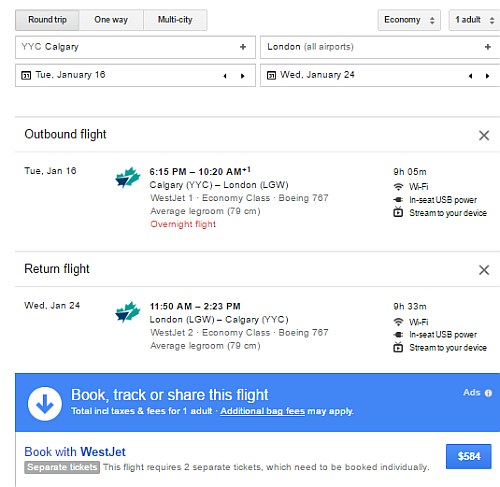Click the download arrow circle icon

click(45, 404)
